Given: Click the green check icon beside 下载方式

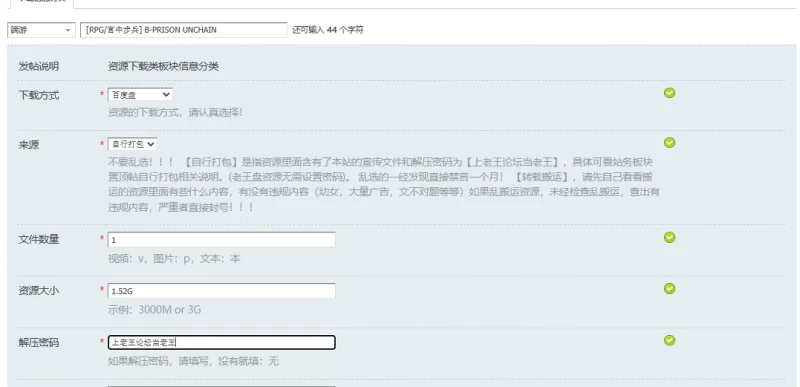Looking at the screenshot, I should click(669, 93).
